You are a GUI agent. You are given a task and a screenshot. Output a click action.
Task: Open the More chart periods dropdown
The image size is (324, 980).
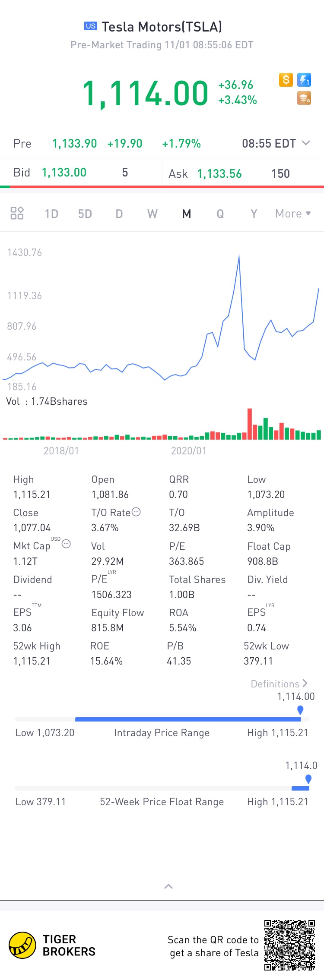[x=293, y=214]
